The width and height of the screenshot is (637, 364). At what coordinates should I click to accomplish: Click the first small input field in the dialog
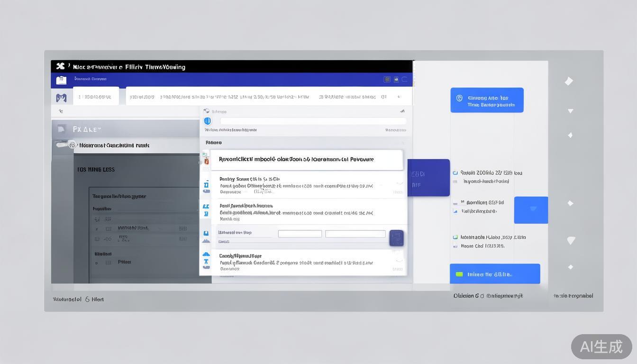tap(300, 234)
